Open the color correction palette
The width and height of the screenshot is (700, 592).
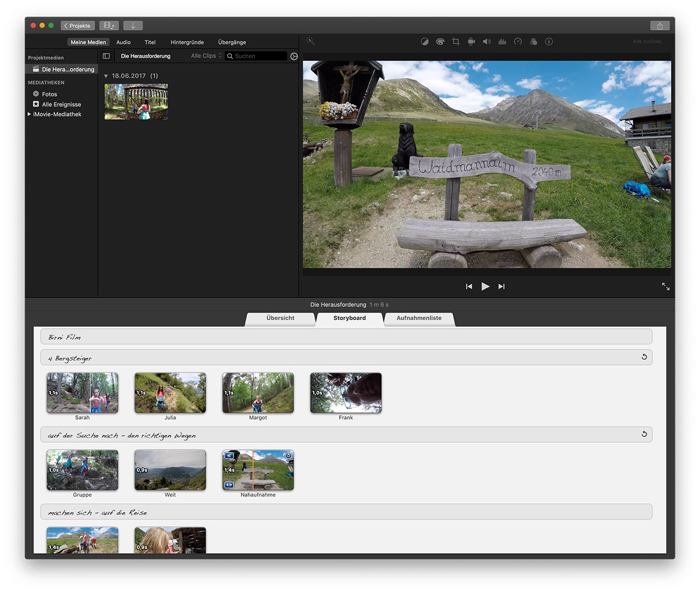[440, 42]
